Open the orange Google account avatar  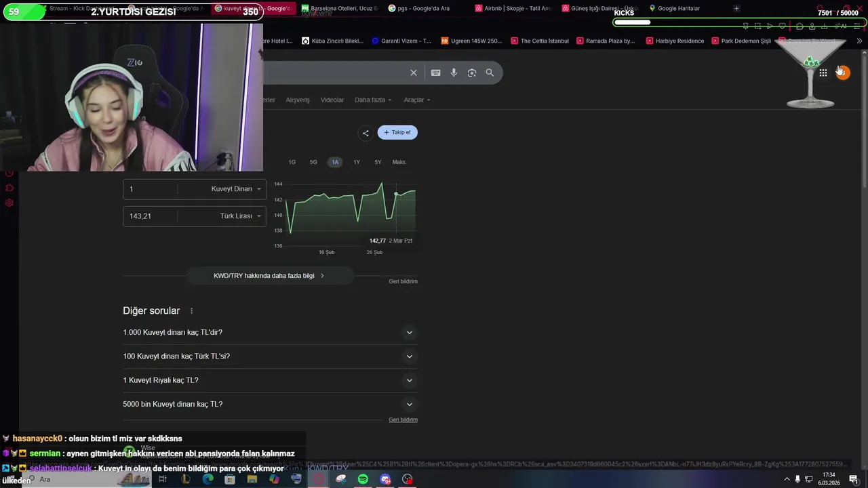point(843,73)
